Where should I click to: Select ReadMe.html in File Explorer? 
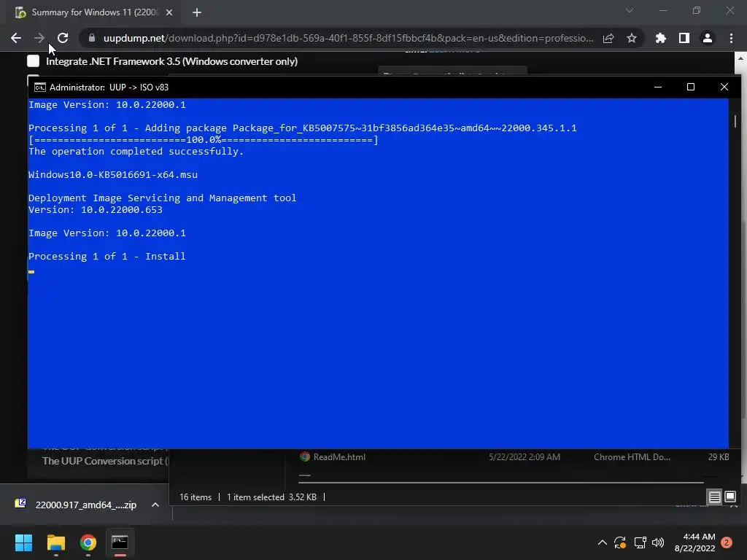pyautogui.click(x=339, y=456)
